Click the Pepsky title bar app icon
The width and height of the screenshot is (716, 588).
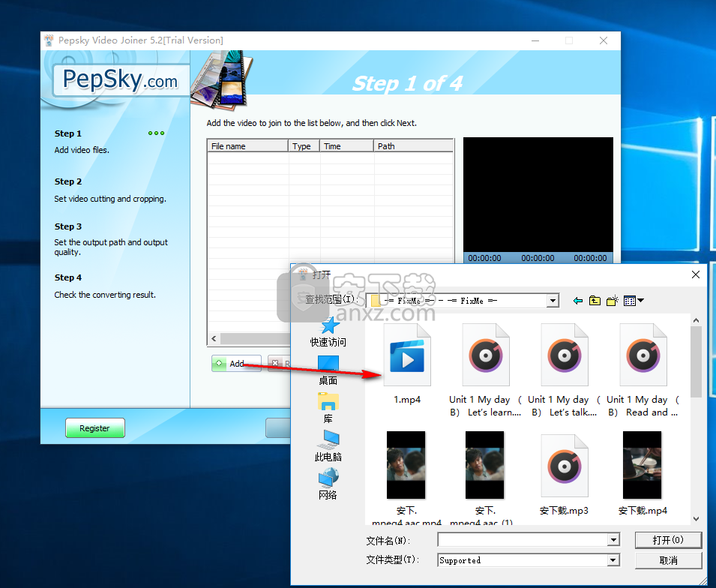[x=49, y=40]
